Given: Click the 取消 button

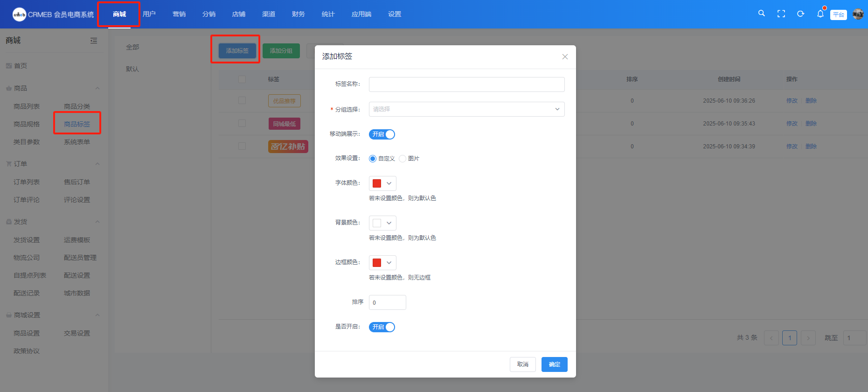Looking at the screenshot, I should (522, 364).
